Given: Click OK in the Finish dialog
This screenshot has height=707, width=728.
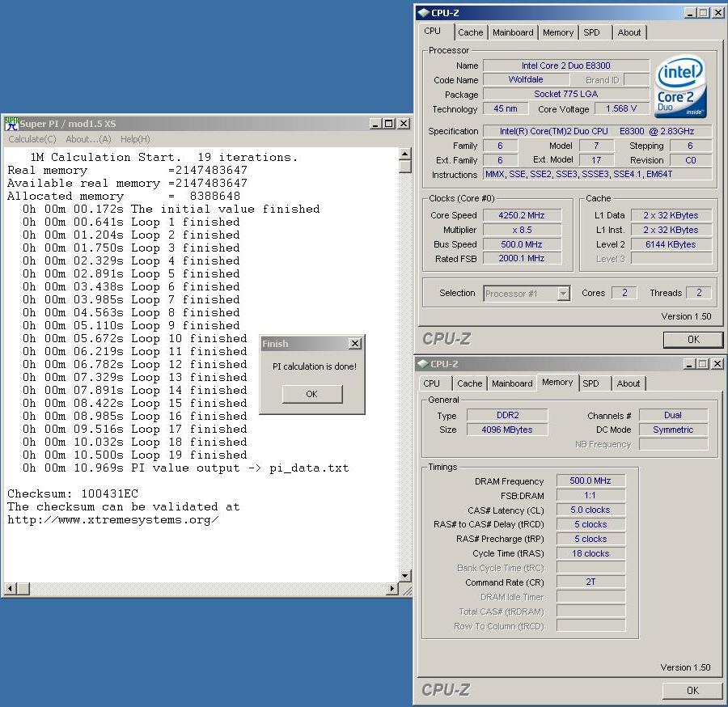Looking at the screenshot, I should (312, 394).
